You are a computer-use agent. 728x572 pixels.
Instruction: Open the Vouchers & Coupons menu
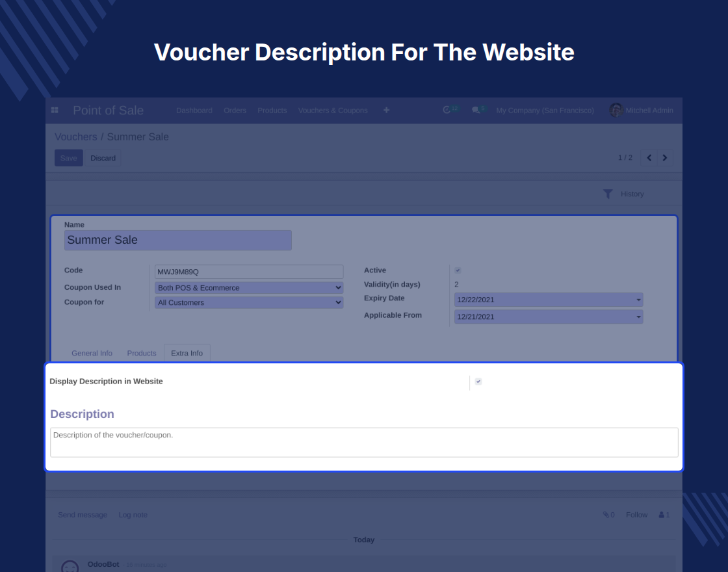(333, 110)
